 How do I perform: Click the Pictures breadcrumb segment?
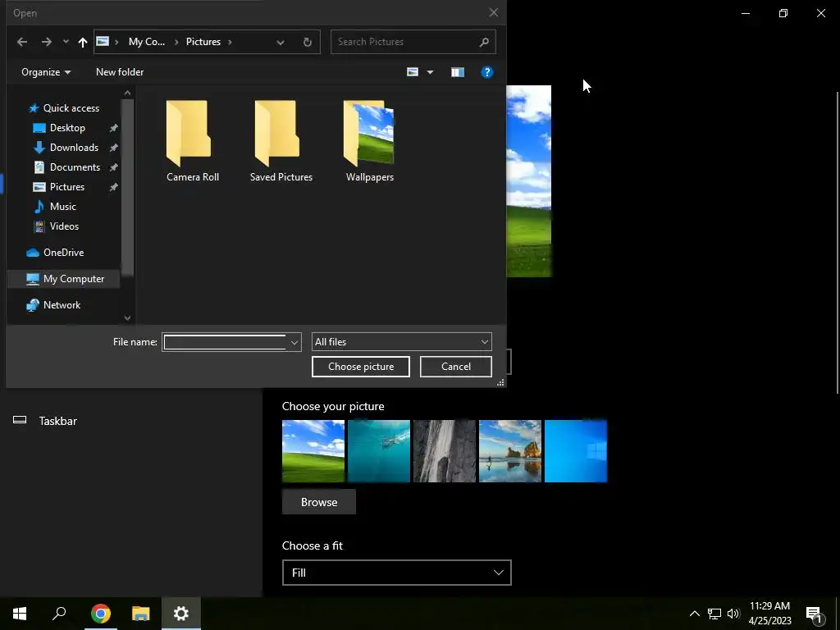pyautogui.click(x=203, y=42)
